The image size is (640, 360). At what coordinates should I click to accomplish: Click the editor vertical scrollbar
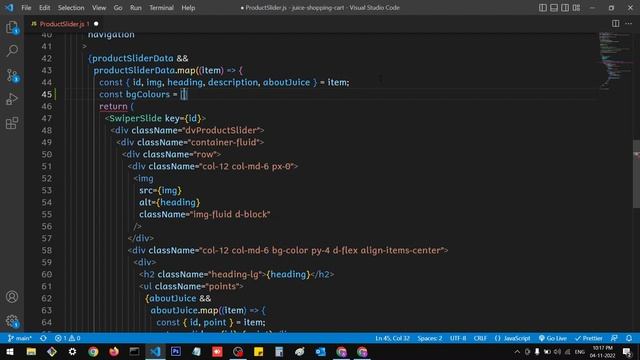tap(636, 174)
